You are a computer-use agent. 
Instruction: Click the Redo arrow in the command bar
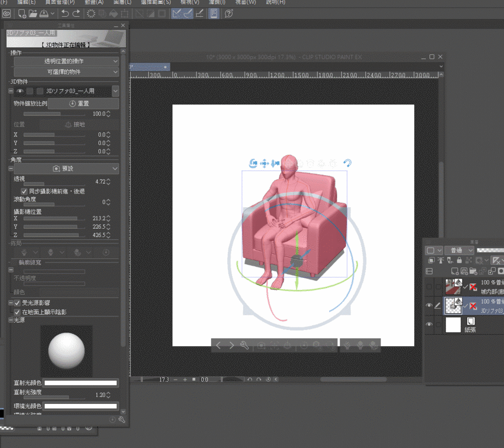click(x=77, y=14)
